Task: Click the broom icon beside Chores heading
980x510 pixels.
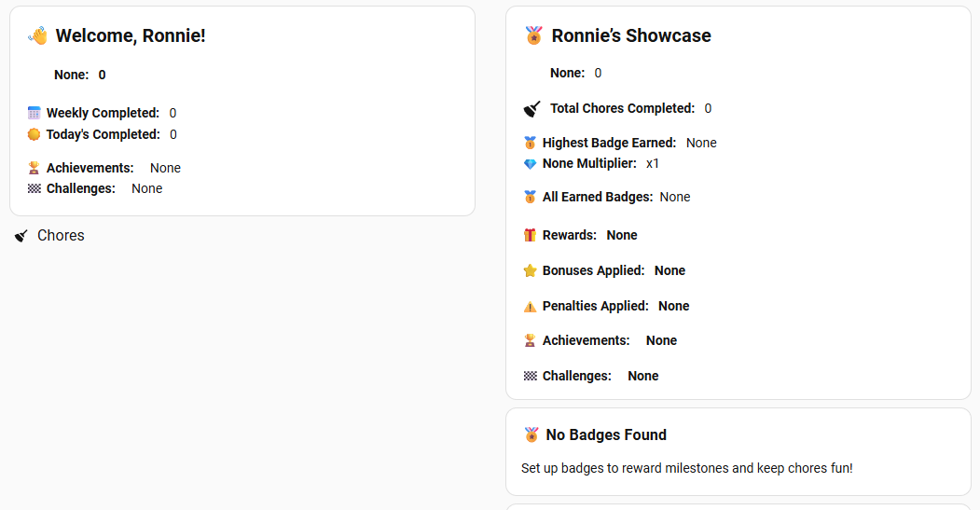Action: [x=21, y=236]
